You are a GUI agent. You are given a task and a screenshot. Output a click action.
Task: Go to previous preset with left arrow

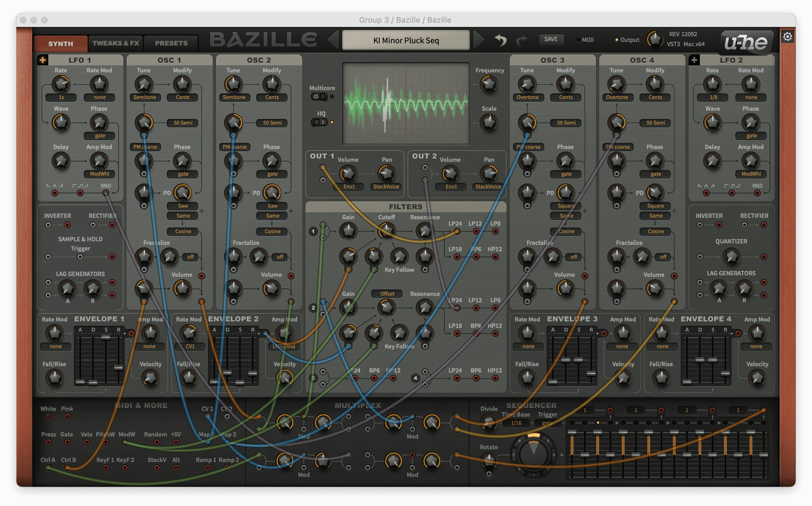(x=333, y=39)
